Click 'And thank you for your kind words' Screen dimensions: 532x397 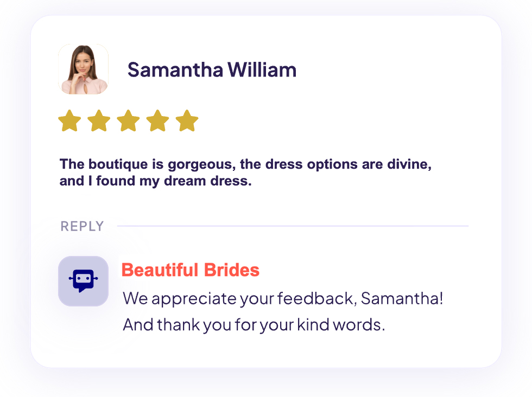pyautogui.click(x=254, y=325)
